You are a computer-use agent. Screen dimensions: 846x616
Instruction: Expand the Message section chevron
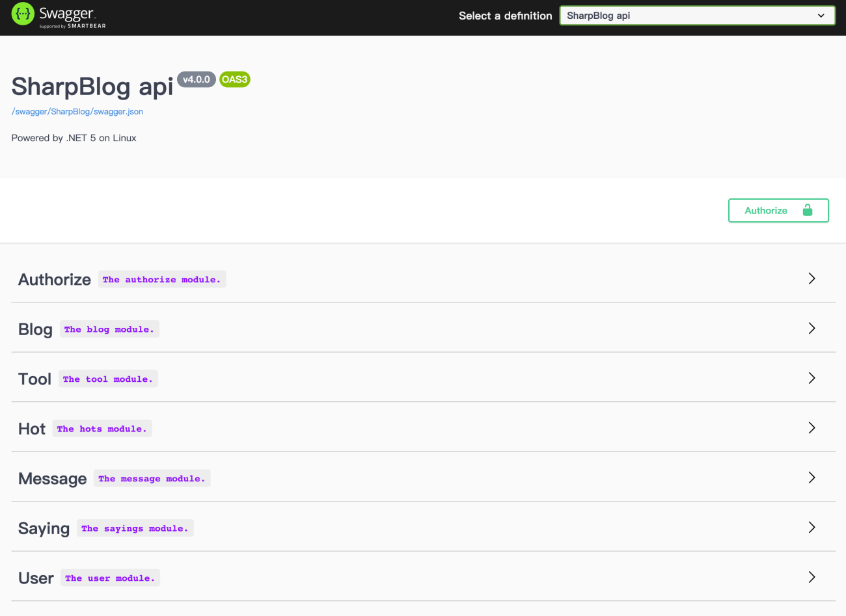click(x=812, y=477)
